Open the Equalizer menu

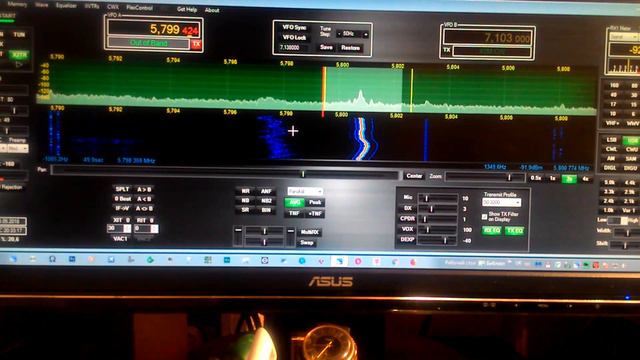66,6
